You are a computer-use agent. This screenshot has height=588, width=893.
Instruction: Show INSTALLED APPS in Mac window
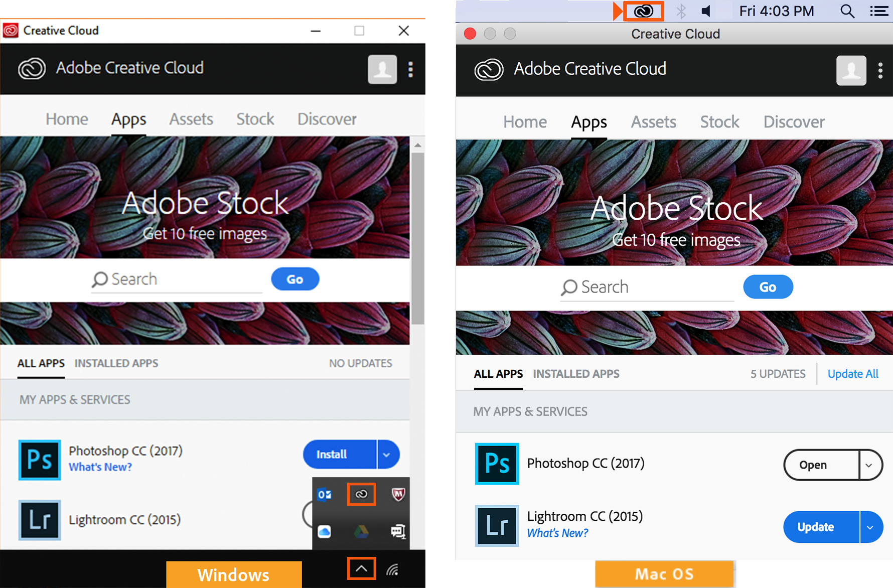click(576, 374)
